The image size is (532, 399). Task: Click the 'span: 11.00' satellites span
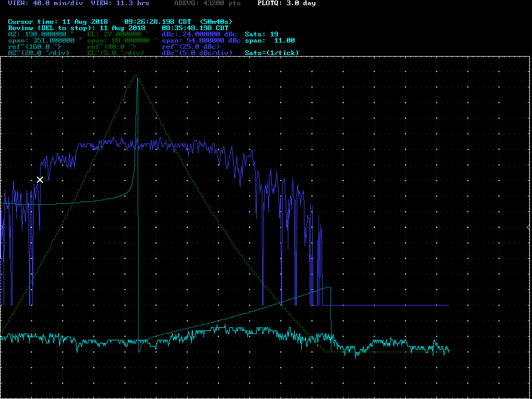point(270,41)
